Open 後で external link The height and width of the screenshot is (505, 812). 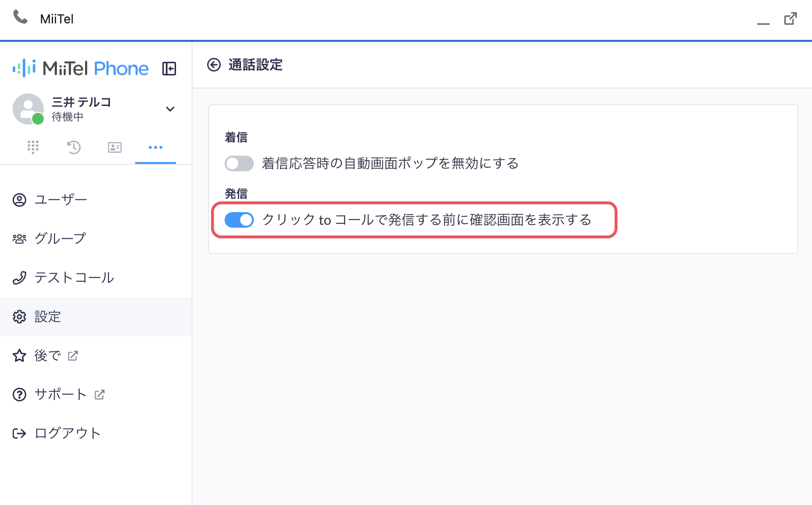96,356
